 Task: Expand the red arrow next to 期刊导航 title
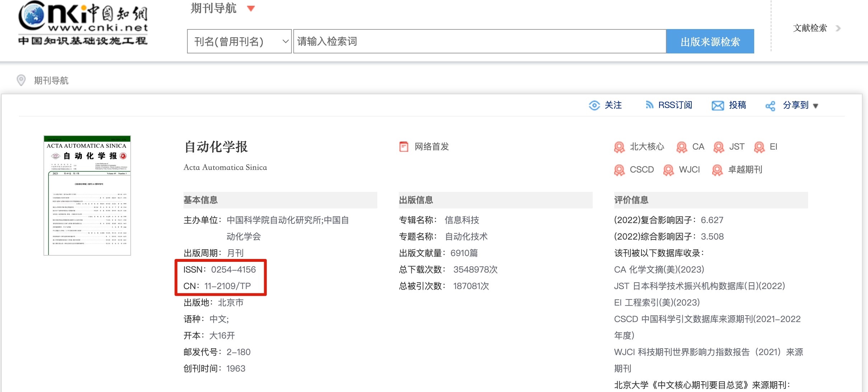coord(251,9)
